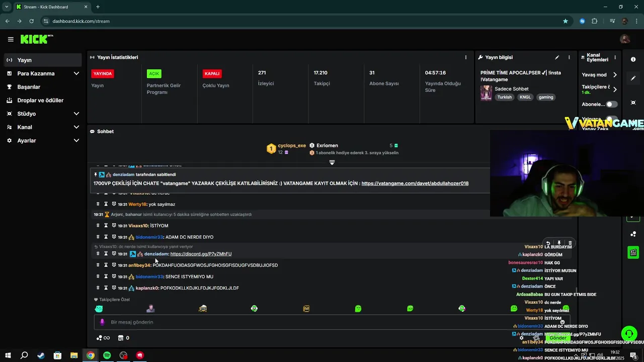Open File Explorer from the taskbar
644x362 pixels.
click(x=73, y=355)
